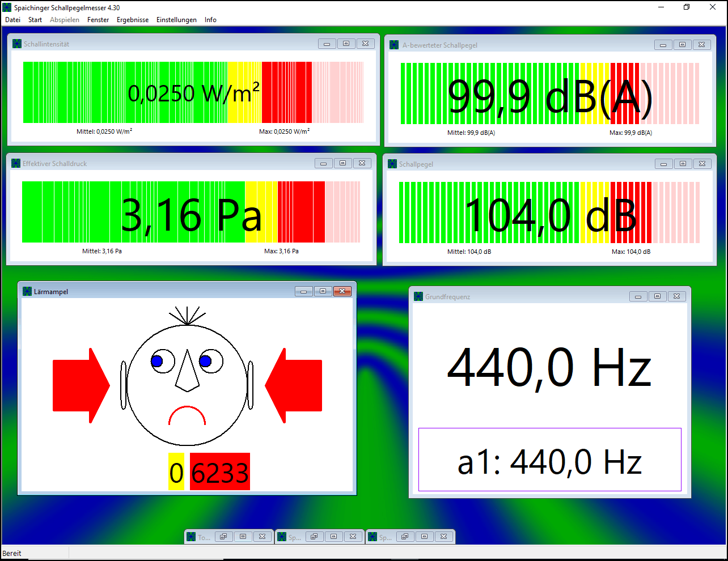The width and height of the screenshot is (728, 561).
Task: Click the Lärmampel window title icon
Action: [x=27, y=291]
